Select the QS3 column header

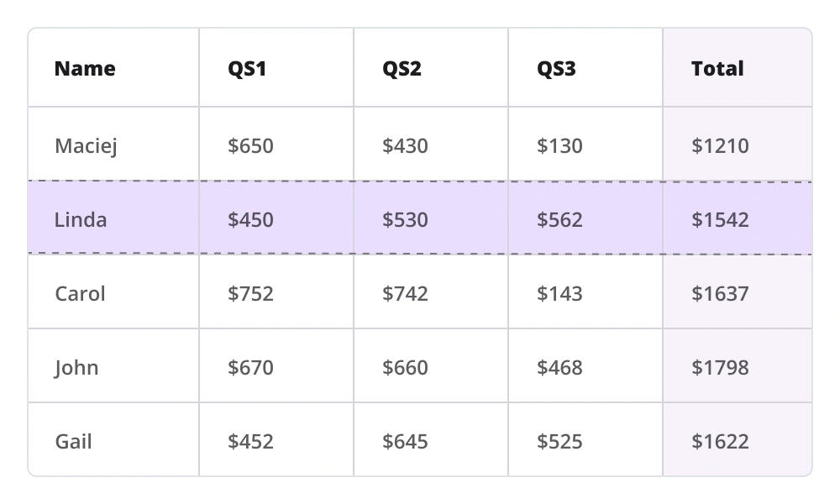click(556, 69)
